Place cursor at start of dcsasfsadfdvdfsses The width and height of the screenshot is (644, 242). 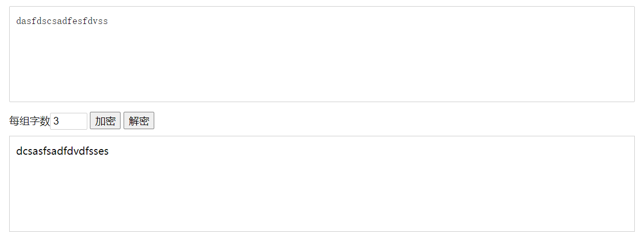point(16,152)
